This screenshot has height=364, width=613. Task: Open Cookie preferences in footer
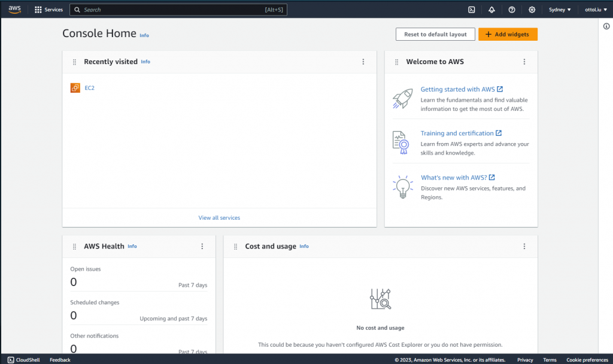587,360
